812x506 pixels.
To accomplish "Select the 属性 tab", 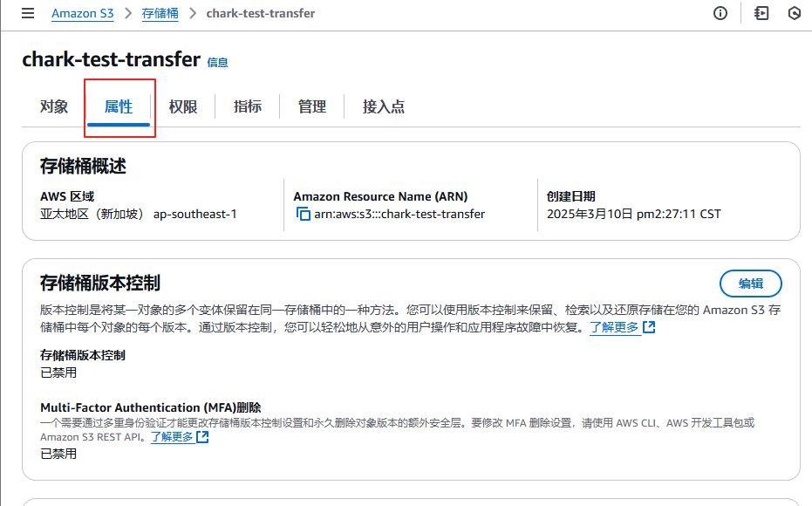I will pos(119,106).
